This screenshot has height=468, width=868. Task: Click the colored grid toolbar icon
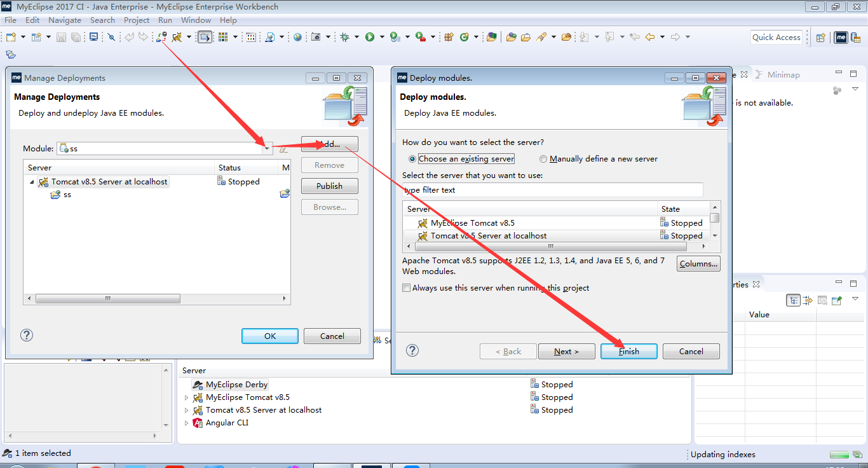(223, 37)
